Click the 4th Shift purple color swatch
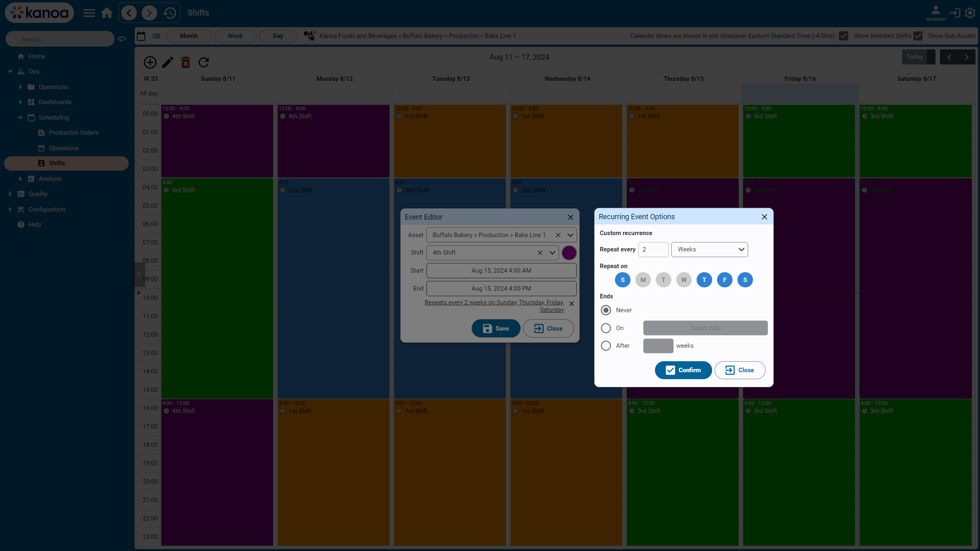Screen dimensions: 980x551 [x=569, y=253]
